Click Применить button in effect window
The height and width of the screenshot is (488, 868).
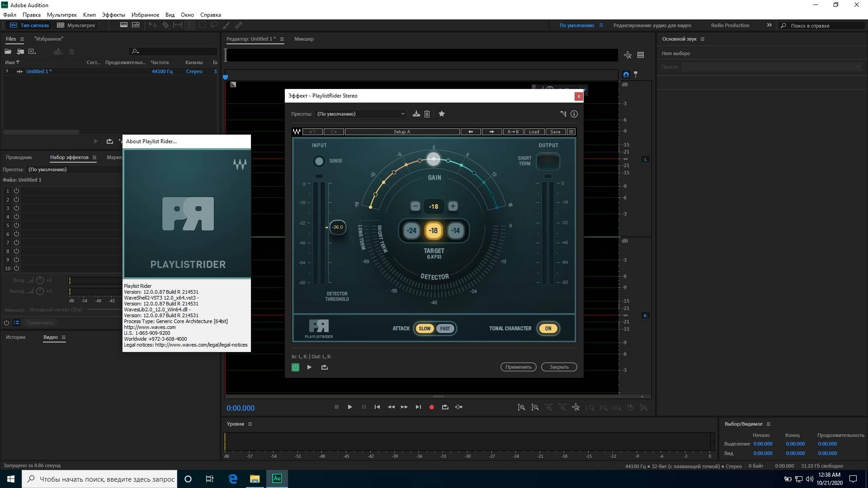point(518,367)
